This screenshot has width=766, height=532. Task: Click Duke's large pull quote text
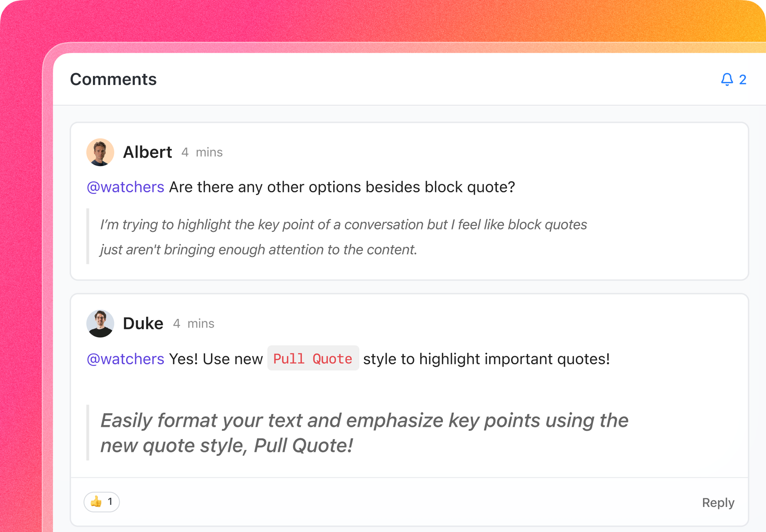(364, 433)
